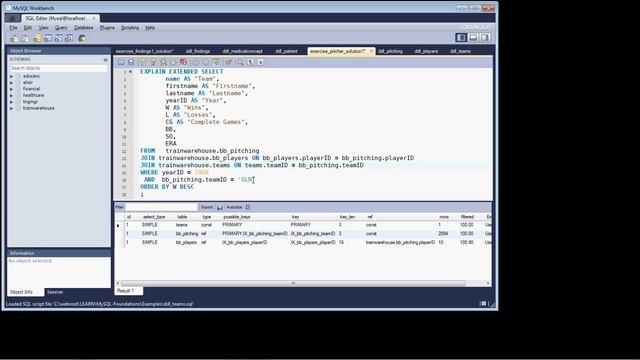640x360 pixels.
Task: Click the possible_keys column header
Action: click(x=237, y=217)
